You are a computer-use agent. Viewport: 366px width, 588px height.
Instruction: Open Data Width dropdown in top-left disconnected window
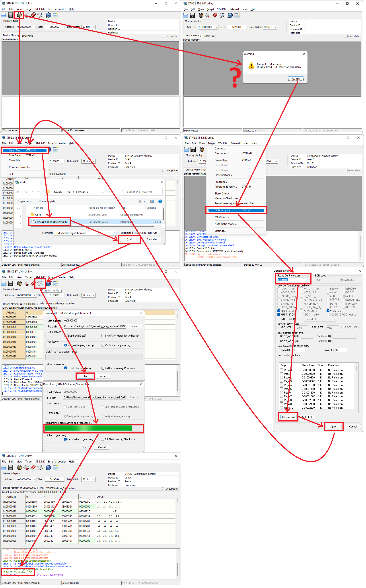[94, 27]
